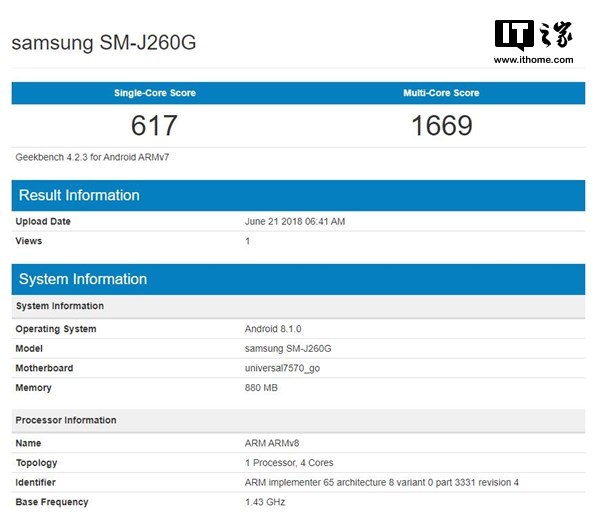
Task: Click the Views count value '1'
Action: click(x=248, y=241)
